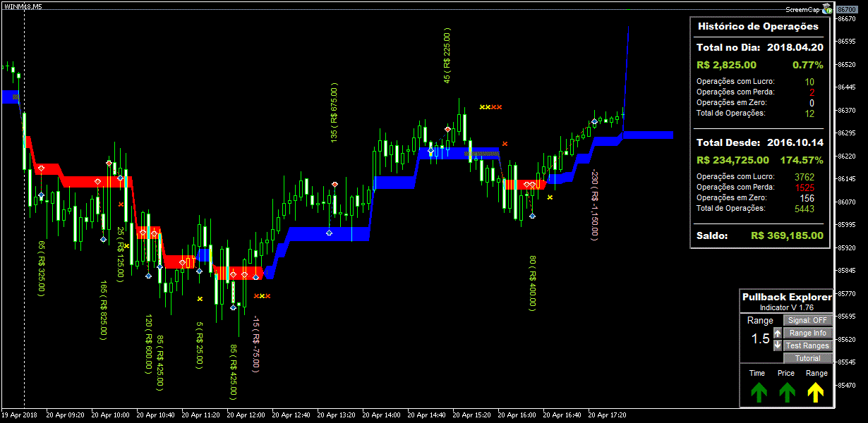868x423 pixels.
Task: Increase Range with the up arrow
Action: click(x=777, y=333)
